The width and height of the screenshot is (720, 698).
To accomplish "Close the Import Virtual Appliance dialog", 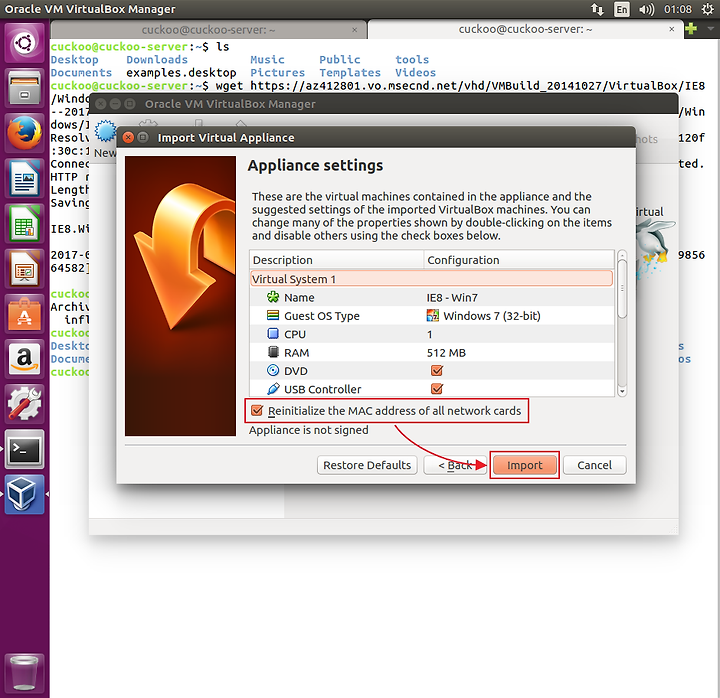I will pos(129,137).
